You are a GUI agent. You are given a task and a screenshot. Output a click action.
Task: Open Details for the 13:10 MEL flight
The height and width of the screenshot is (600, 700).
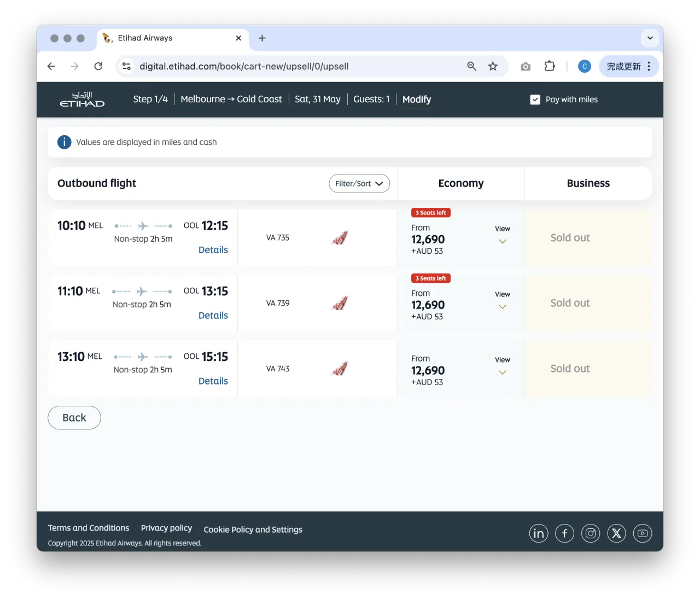click(213, 381)
